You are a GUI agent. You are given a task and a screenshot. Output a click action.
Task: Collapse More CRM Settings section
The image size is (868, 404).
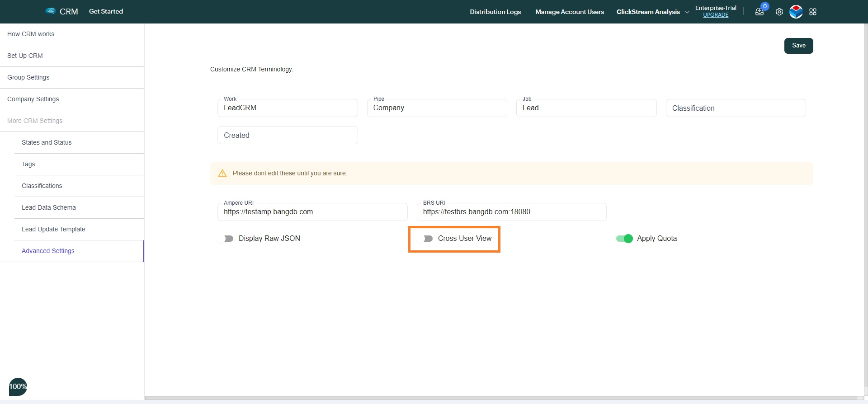coord(72,121)
